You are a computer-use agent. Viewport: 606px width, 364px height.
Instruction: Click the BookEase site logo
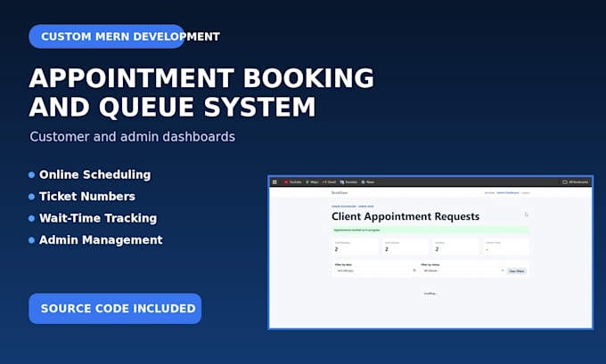tap(340, 192)
